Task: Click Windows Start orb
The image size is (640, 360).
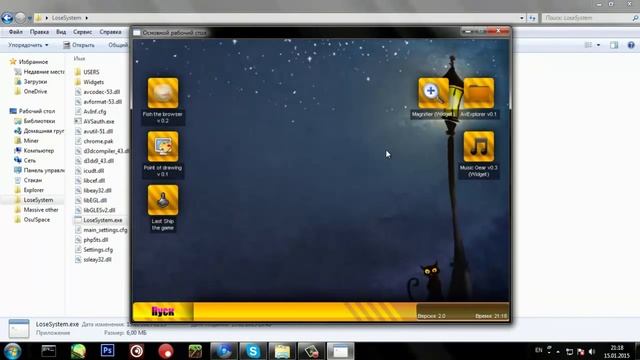Action: click(x=12, y=351)
